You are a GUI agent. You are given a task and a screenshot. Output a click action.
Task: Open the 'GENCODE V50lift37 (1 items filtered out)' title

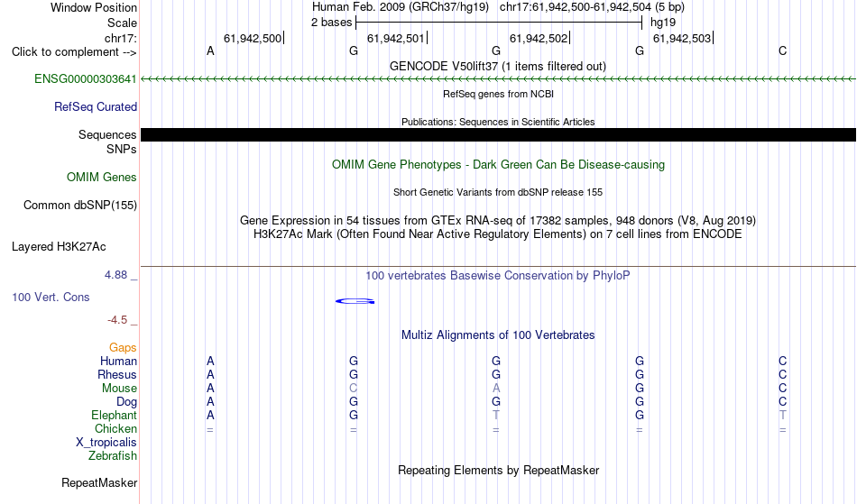point(498,67)
